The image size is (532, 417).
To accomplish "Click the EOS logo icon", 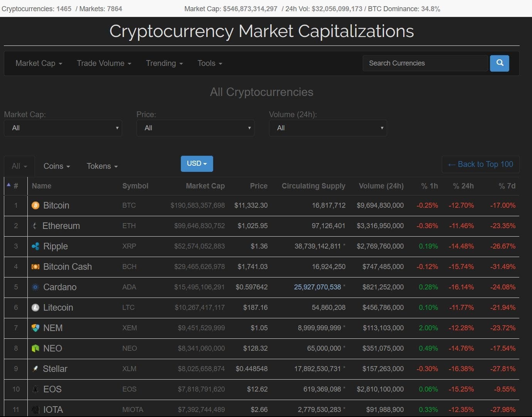I will click(35, 389).
